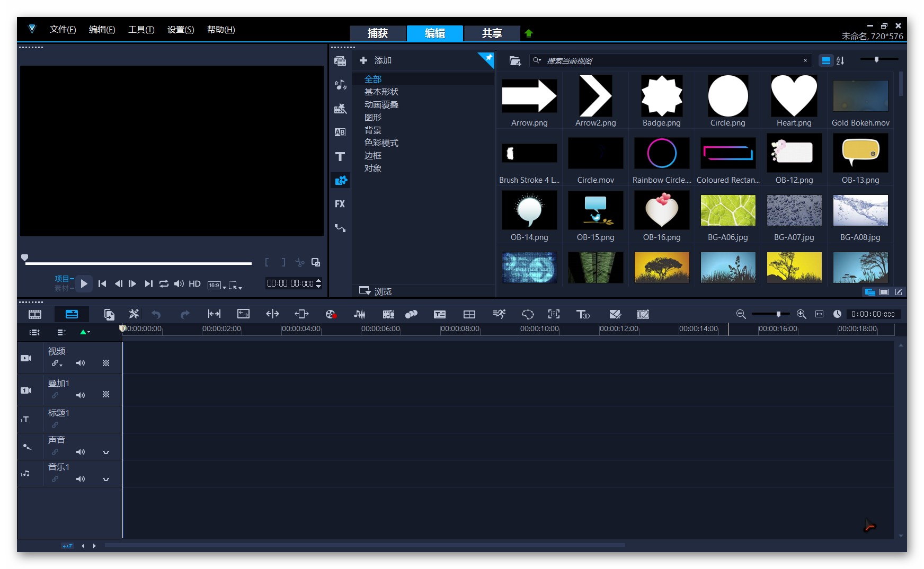924x569 pixels.
Task: Click the mark-in left bracket
Action: (266, 262)
